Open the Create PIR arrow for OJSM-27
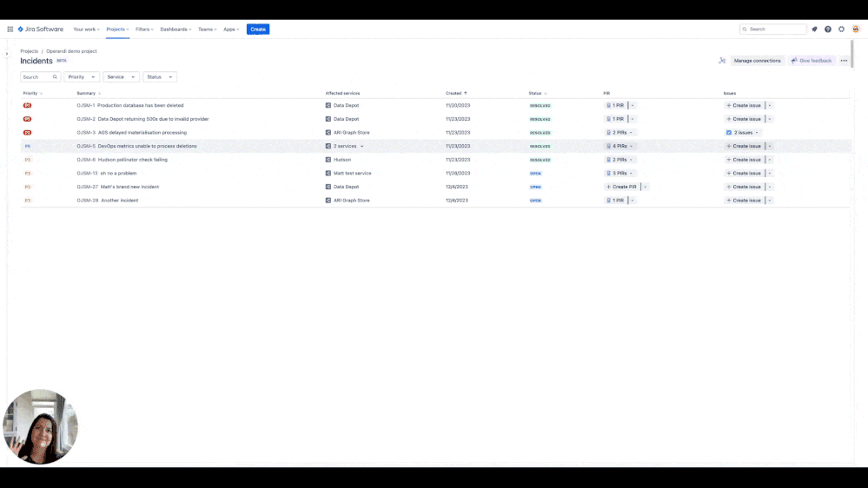This screenshot has width=868, height=488. [x=645, y=187]
